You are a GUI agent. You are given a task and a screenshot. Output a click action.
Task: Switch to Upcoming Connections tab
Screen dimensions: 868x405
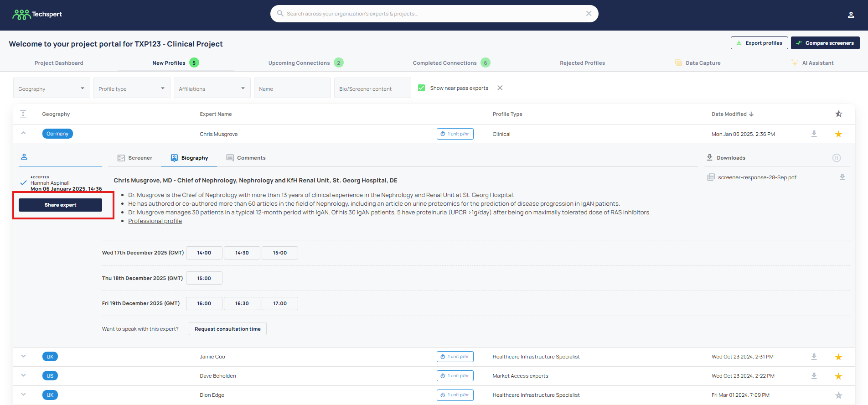tap(305, 63)
